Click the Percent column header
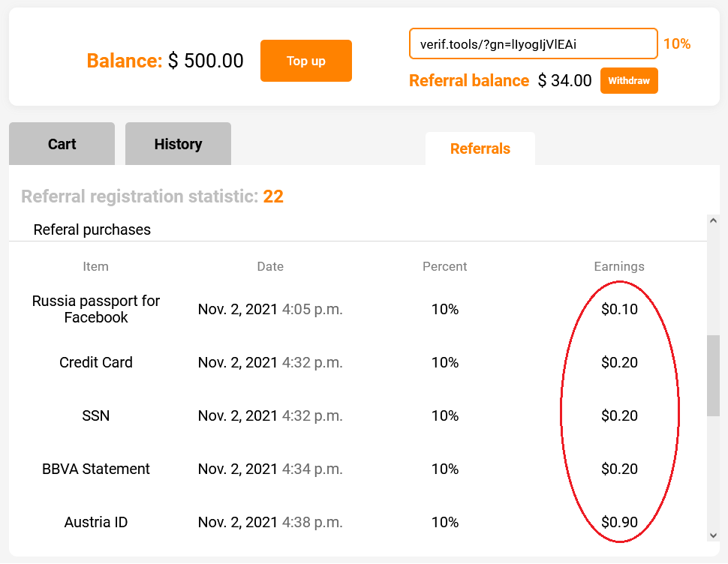The image size is (728, 564). point(444,266)
